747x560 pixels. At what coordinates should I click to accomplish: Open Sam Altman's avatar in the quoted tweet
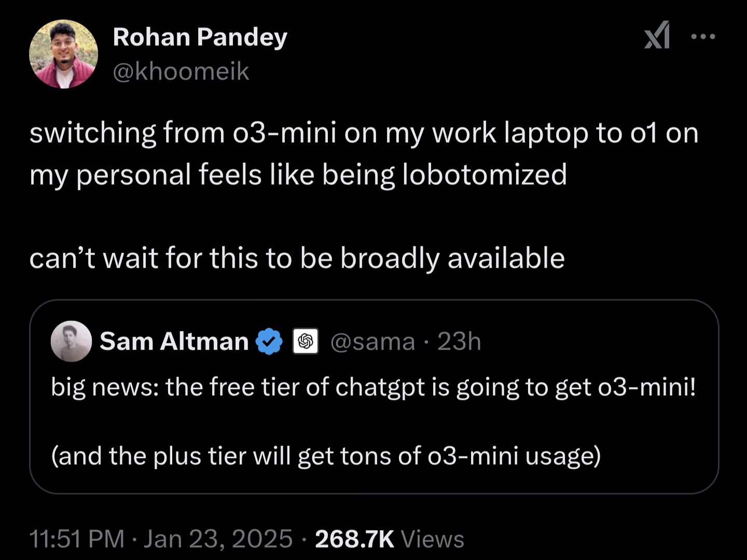(x=71, y=341)
